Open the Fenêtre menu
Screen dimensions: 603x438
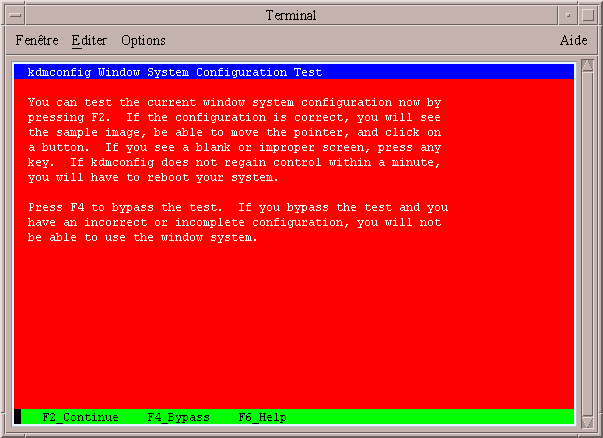coord(37,40)
